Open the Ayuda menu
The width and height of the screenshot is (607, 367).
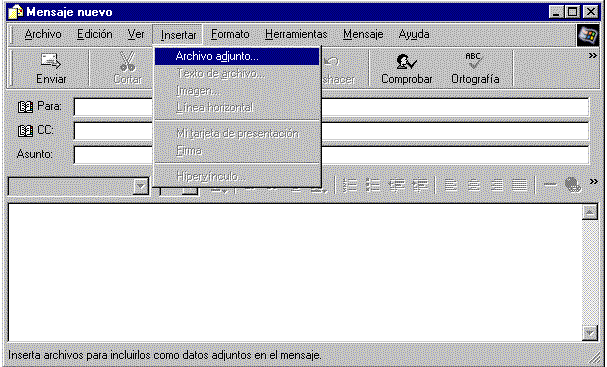pyautogui.click(x=414, y=34)
